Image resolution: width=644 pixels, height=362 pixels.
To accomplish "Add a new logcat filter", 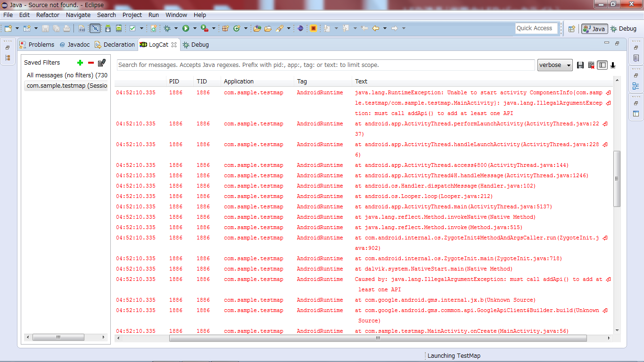I will point(80,63).
